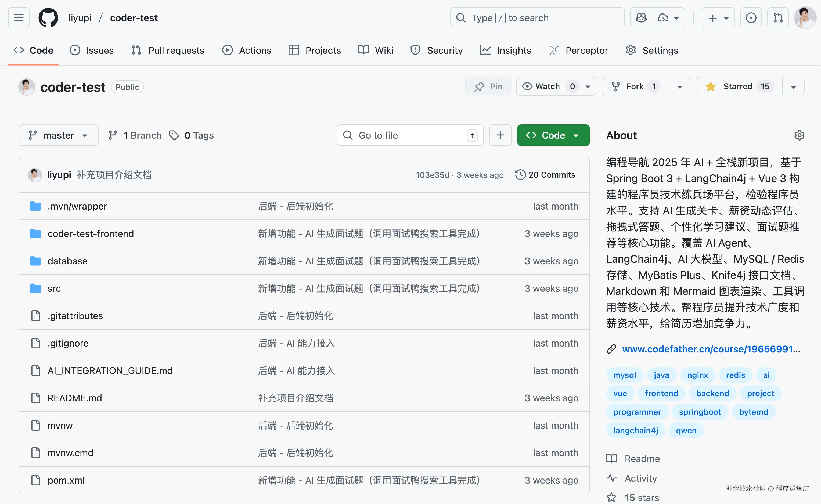Open pull requests icon in top header

(778, 18)
